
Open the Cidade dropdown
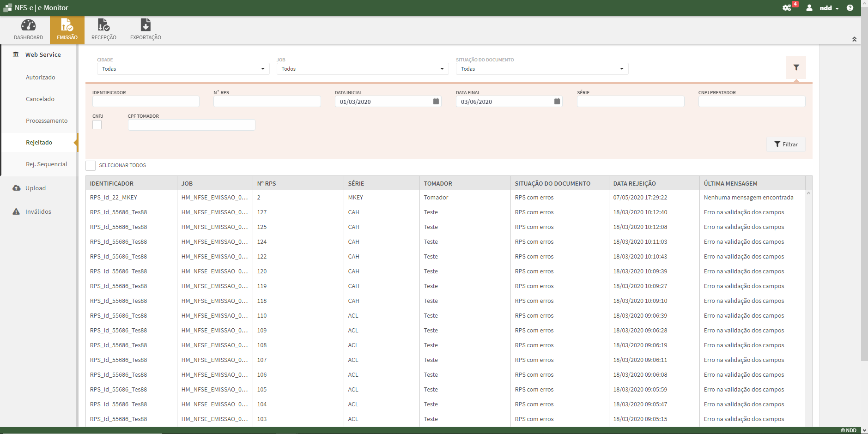182,68
